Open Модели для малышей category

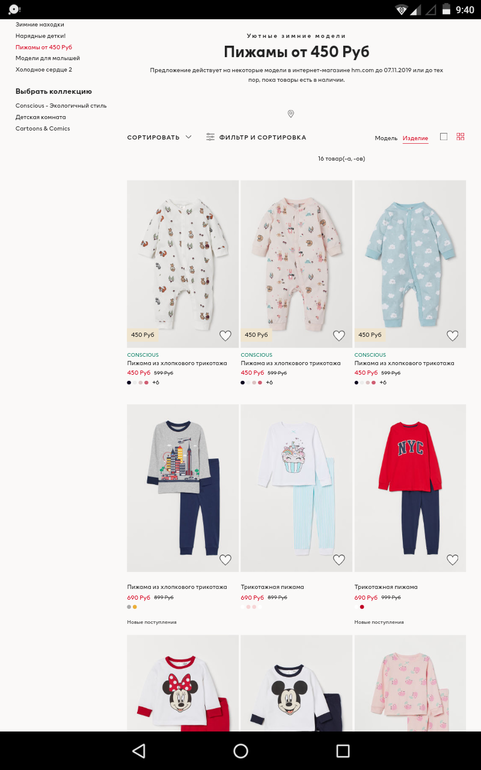click(47, 58)
